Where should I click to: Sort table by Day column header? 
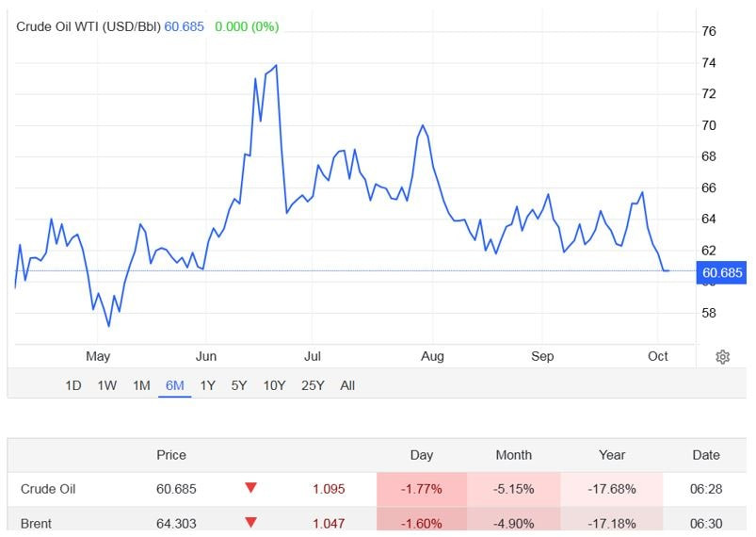click(422, 455)
